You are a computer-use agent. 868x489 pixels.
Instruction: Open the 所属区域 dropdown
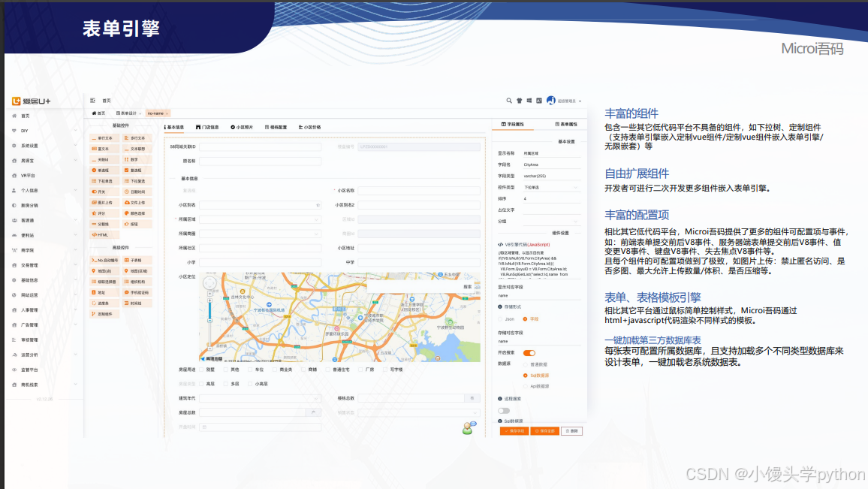pos(261,219)
